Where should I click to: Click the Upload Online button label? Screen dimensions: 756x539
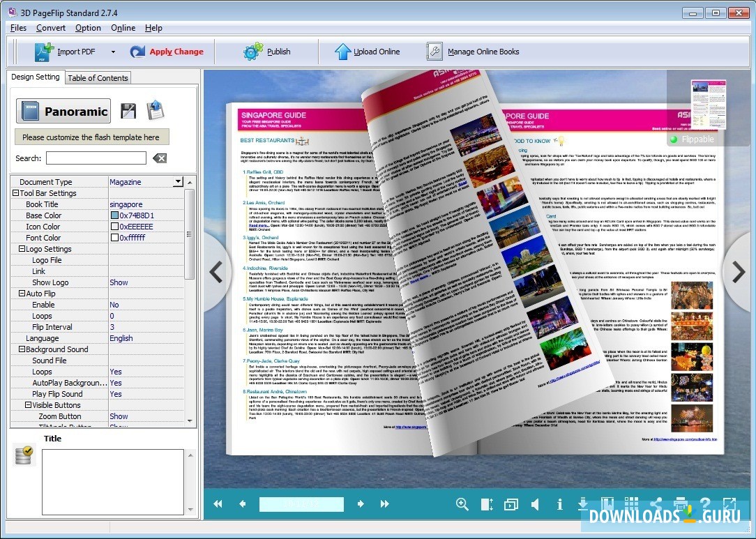pyautogui.click(x=377, y=52)
